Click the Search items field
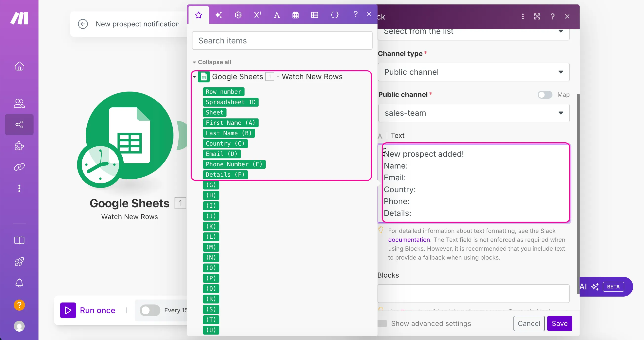644x340 pixels. [x=282, y=40]
